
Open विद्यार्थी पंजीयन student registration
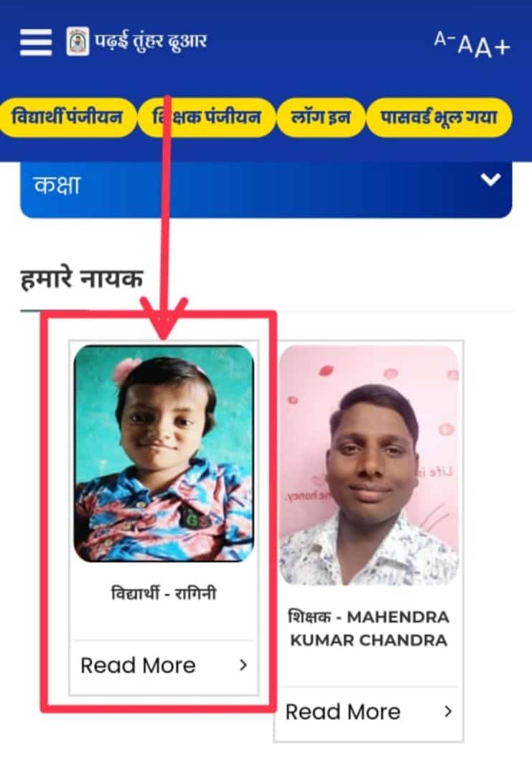pyautogui.click(x=67, y=117)
